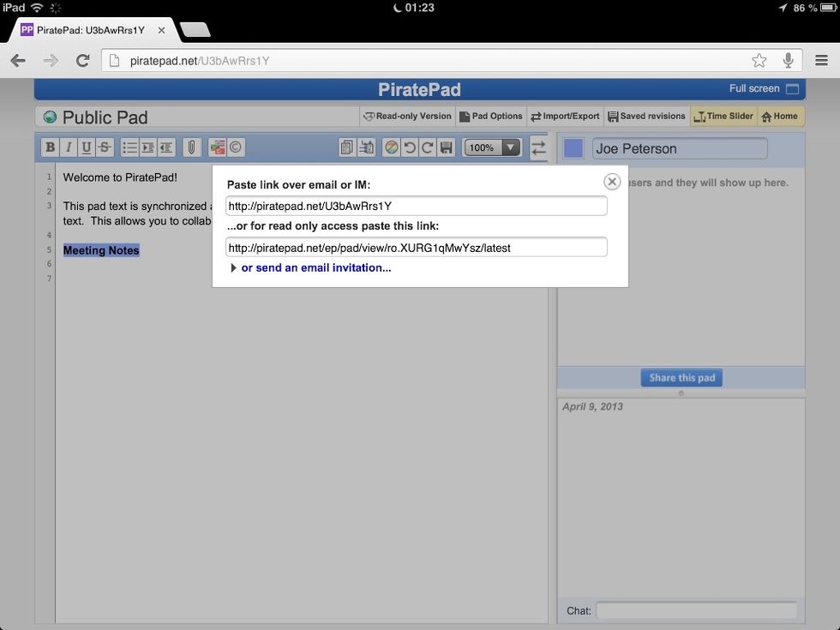The width and height of the screenshot is (840, 630).
Task: Go back in browser history
Action: point(18,61)
